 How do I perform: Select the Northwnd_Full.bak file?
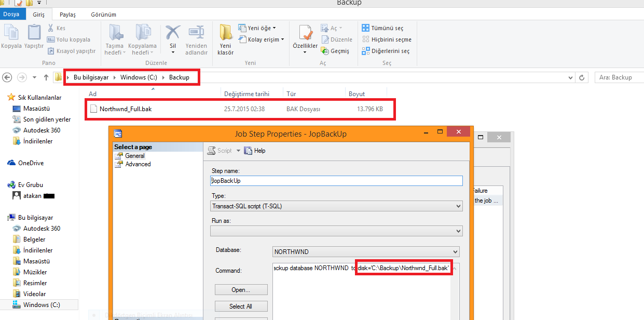(125, 109)
